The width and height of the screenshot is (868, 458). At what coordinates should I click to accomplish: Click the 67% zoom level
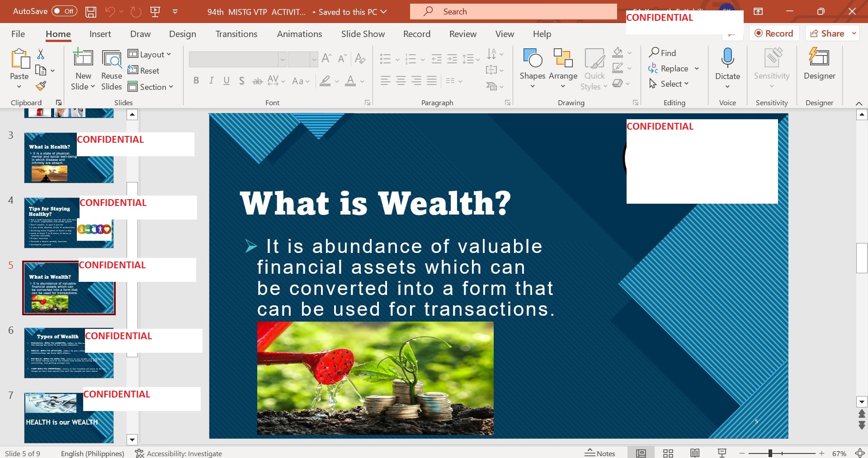839,453
